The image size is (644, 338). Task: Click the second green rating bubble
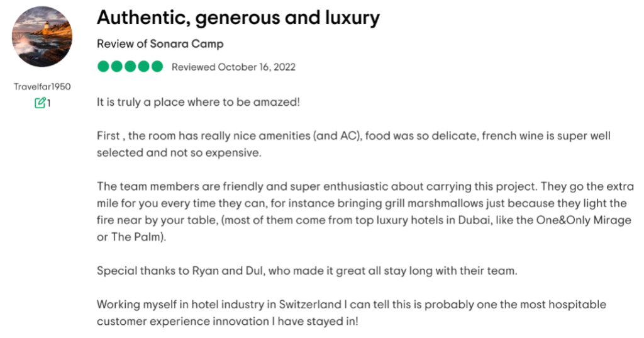116,66
